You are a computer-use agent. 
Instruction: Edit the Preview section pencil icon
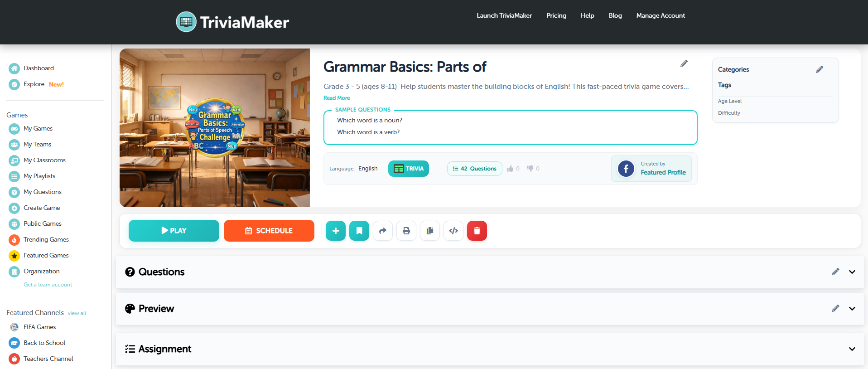[835, 309]
